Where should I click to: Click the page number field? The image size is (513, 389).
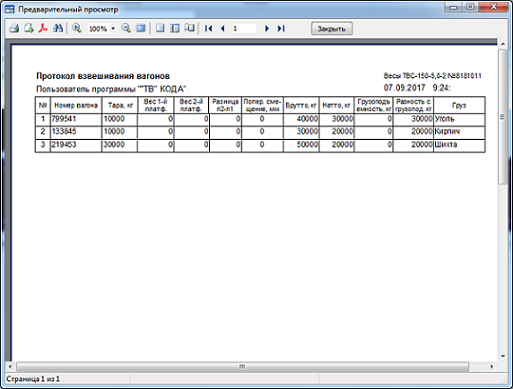tap(244, 29)
